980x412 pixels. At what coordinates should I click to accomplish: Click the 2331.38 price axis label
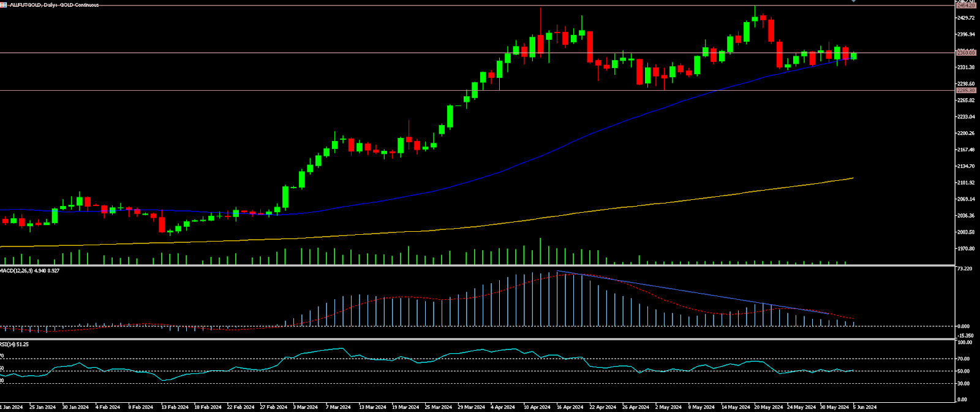tap(966, 67)
